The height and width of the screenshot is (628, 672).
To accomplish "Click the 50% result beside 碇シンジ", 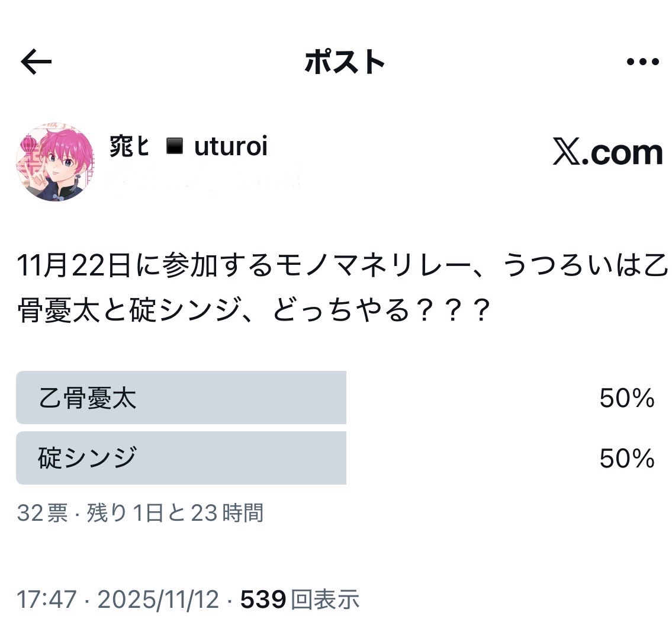I will click(626, 459).
